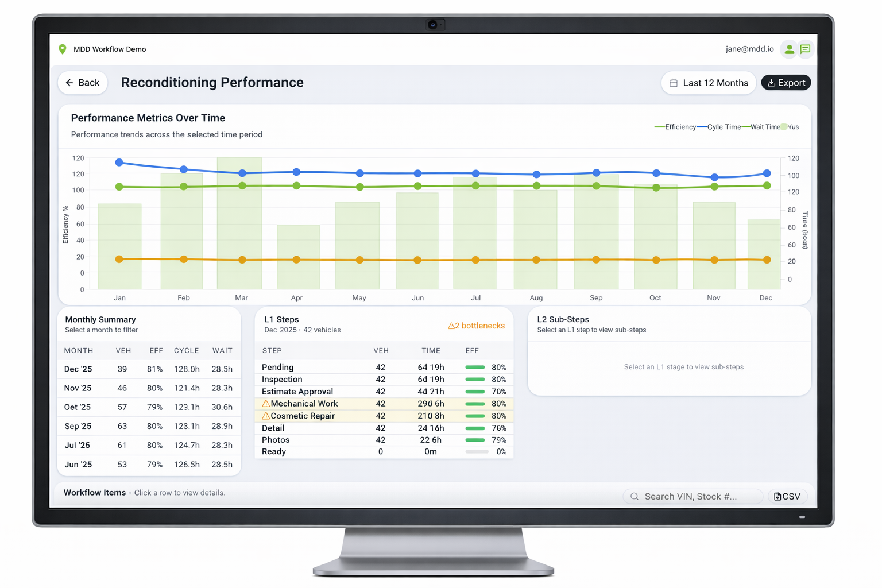This screenshot has width=882, height=588.
Task: Click the green location pin icon
Action: tap(63, 49)
